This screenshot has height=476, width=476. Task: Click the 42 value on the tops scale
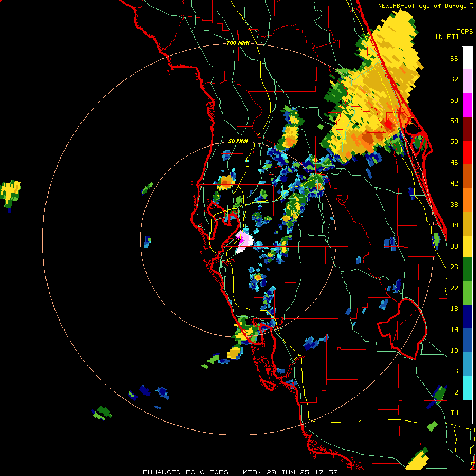click(454, 184)
